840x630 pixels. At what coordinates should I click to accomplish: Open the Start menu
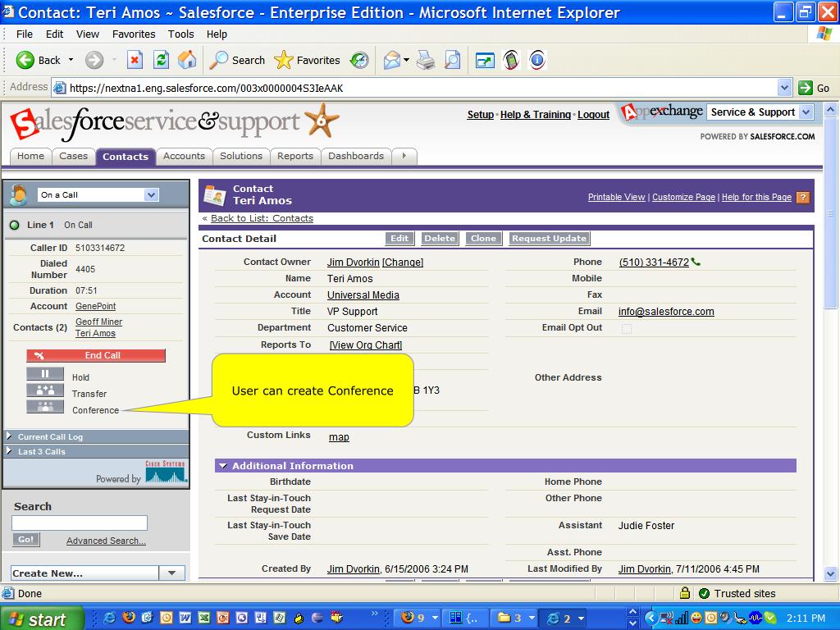pos(41,619)
